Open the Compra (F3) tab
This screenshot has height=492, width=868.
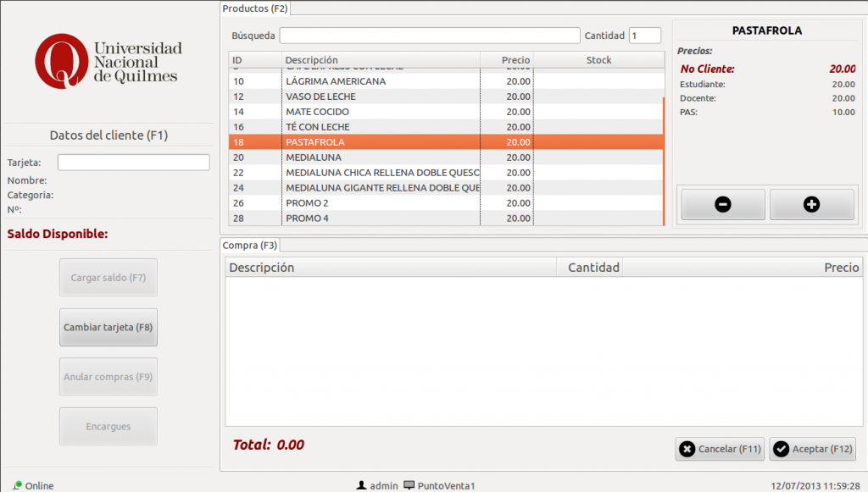[250, 246]
